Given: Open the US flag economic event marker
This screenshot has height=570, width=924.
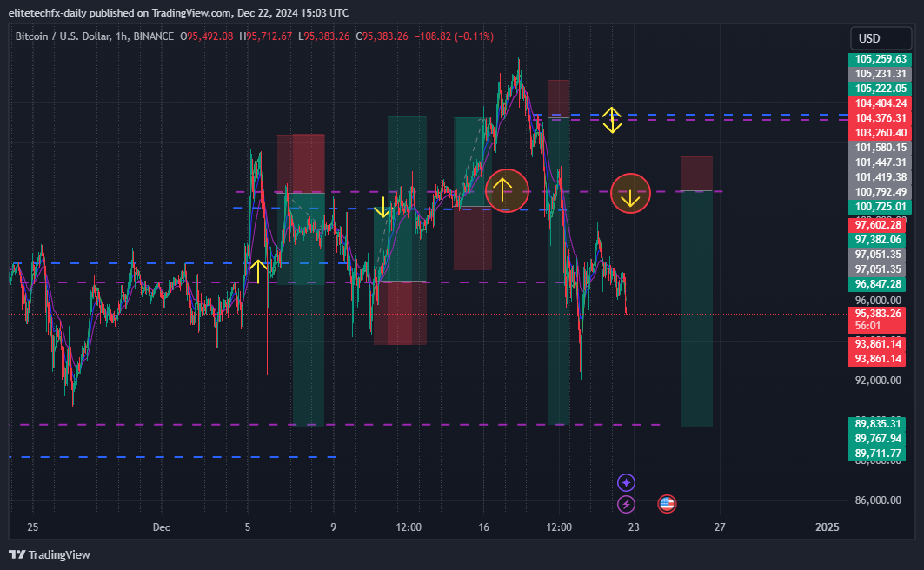Looking at the screenshot, I should click(x=667, y=504).
